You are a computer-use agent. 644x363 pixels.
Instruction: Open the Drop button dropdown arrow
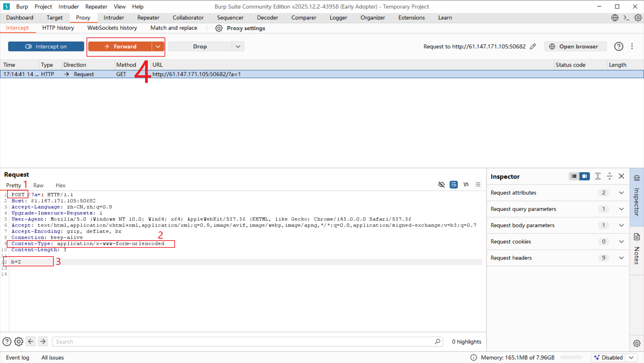click(238, 47)
